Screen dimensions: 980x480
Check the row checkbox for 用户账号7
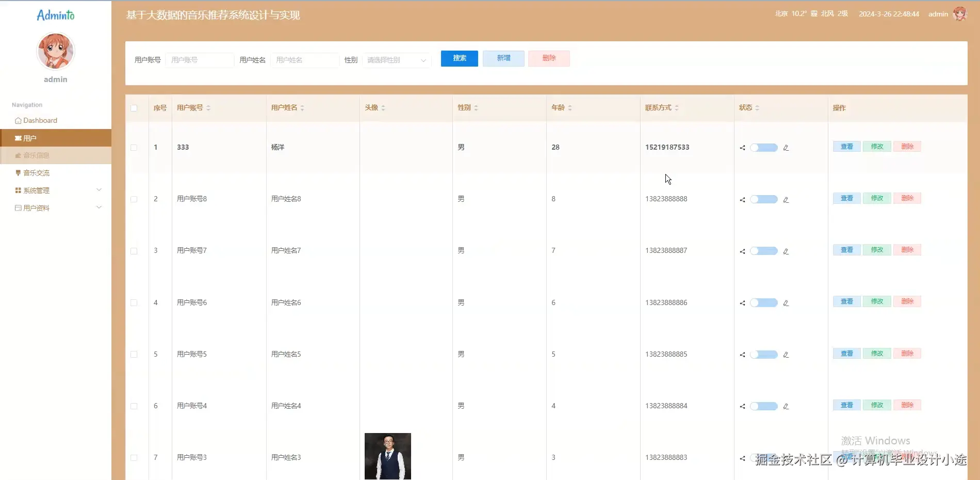[x=134, y=251]
